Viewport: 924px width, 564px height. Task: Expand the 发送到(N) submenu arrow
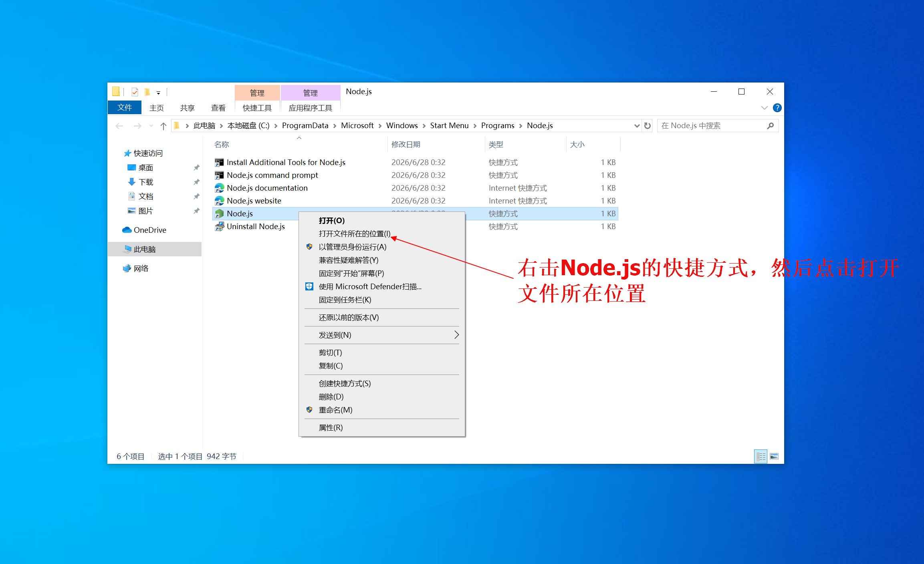pyautogui.click(x=456, y=335)
